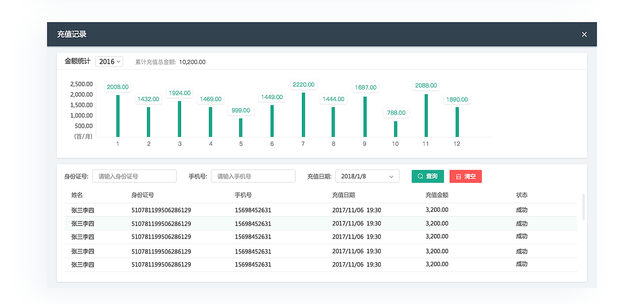This screenshot has height=304, width=644.
Task: Click the 充值金额 column header
Action: [437, 195]
